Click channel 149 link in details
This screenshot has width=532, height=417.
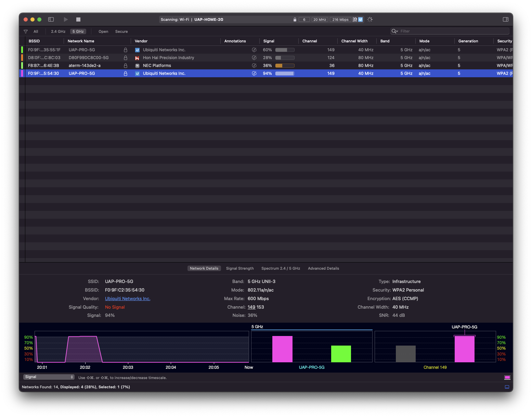(251, 307)
